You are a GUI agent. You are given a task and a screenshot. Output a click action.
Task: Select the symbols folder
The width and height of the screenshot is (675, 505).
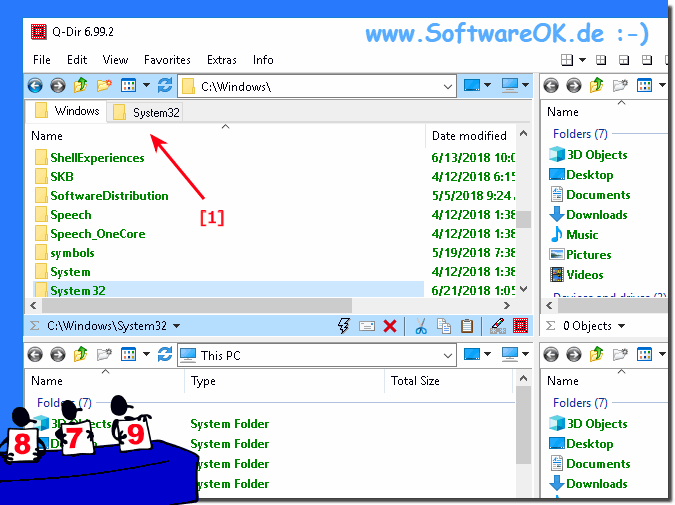click(72, 253)
